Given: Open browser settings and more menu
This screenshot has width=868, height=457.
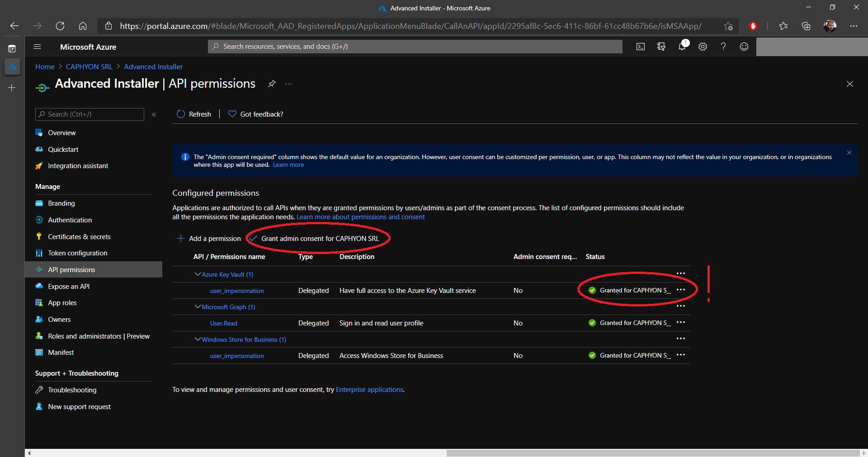Looking at the screenshot, I should tap(854, 26).
